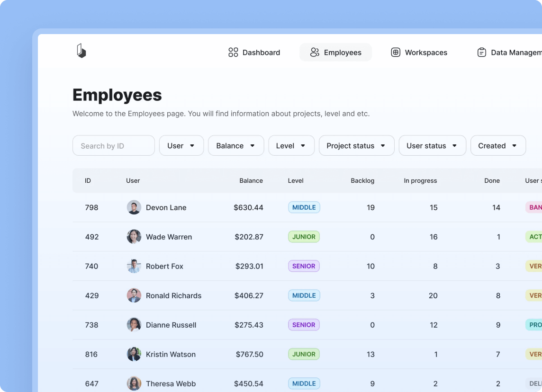Open the Data Management tab
The image size is (542, 392).
click(x=509, y=53)
